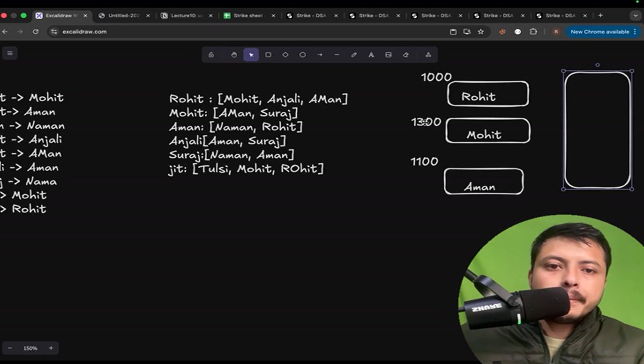Click text 'Rohit : [Mohit, Anjali, AMan]'
The image size is (644, 364).
(259, 99)
